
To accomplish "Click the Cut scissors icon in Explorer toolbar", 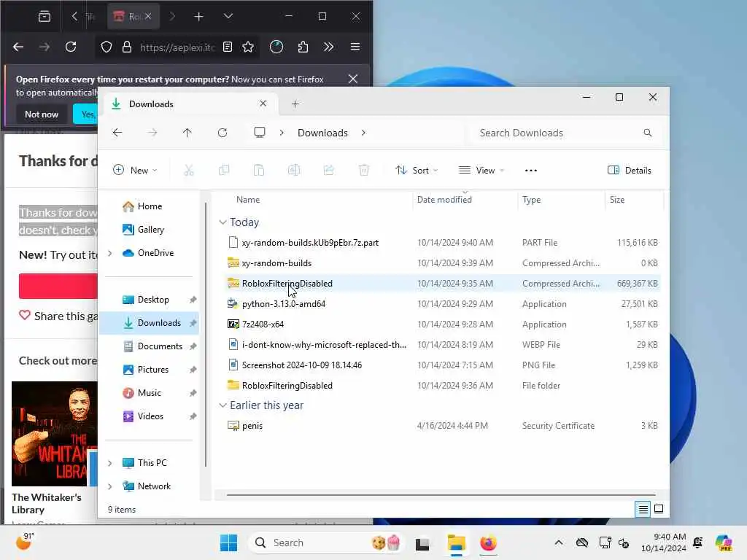I will point(189,170).
